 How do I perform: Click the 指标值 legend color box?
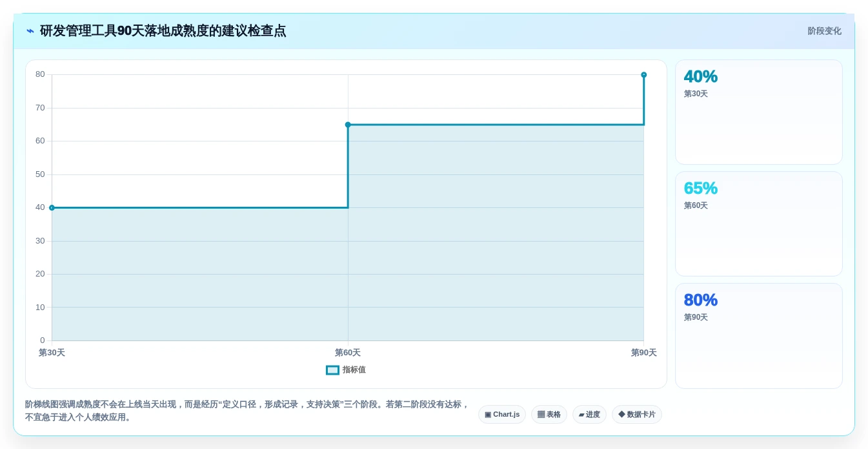(332, 370)
